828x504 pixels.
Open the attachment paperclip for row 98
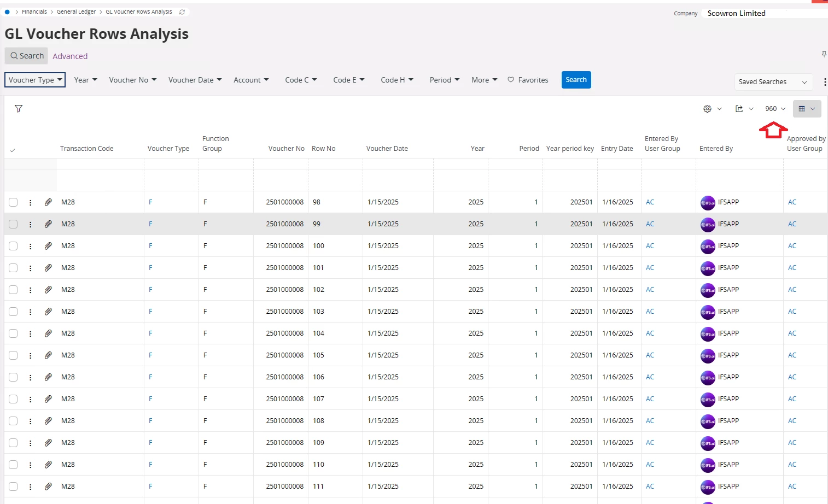tap(48, 202)
